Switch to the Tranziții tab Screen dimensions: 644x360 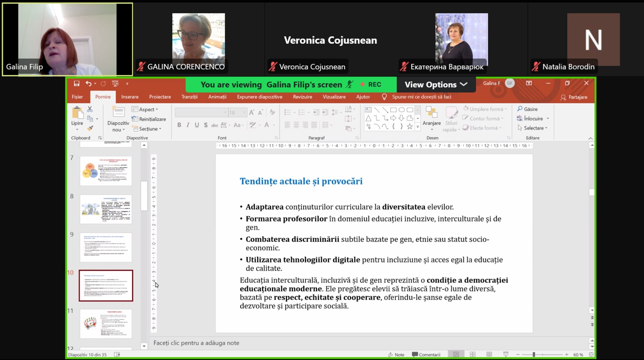189,97
